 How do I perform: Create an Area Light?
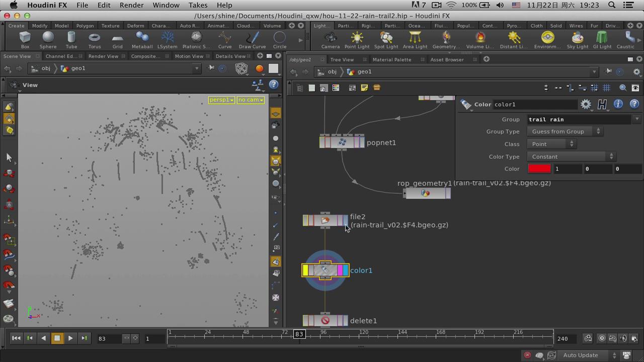(x=415, y=39)
